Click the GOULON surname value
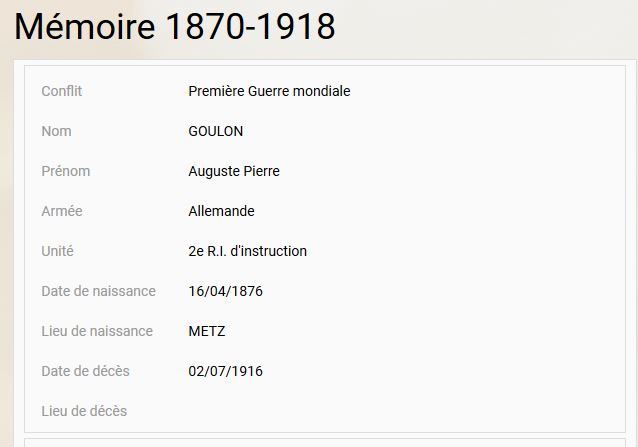This screenshot has height=447, width=638. 216,131
